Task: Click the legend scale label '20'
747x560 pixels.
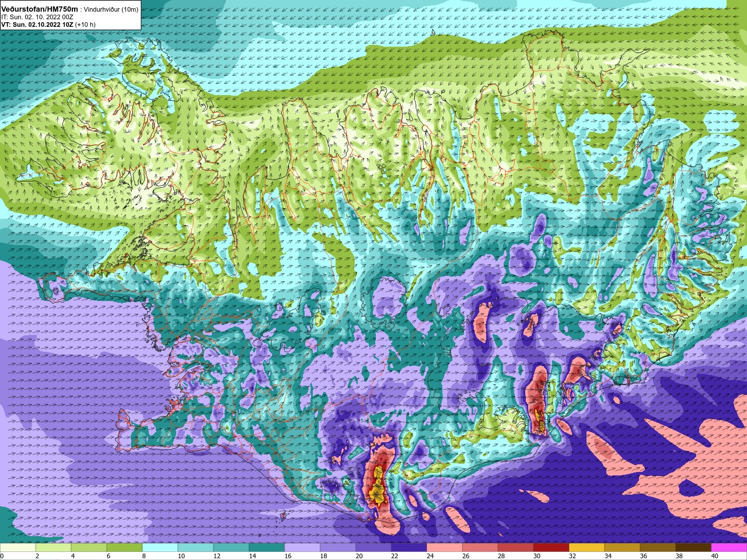Action: 359,556
